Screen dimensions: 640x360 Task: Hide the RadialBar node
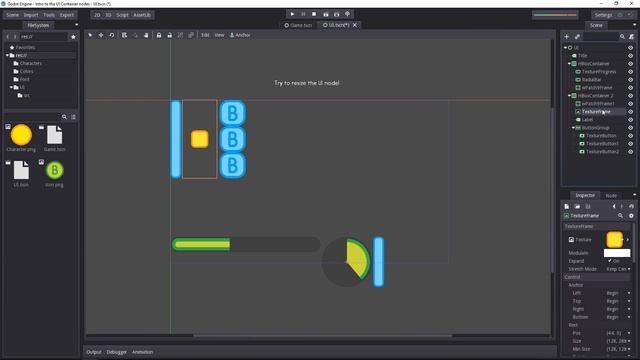point(631,80)
